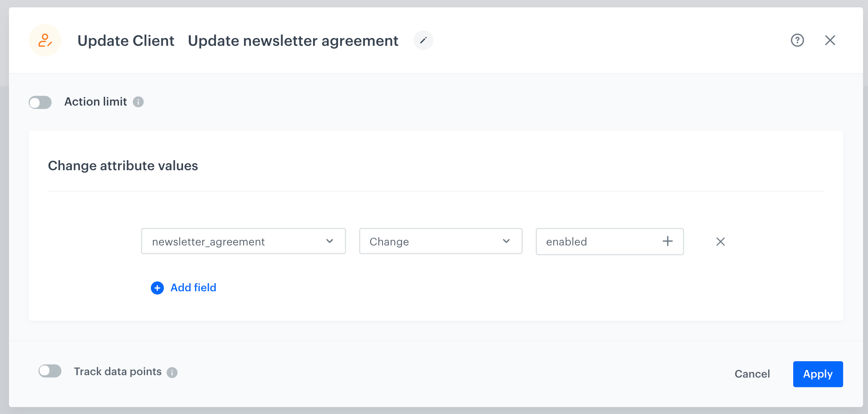Image resolution: width=868 pixels, height=414 pixels.
Task: Turn on Track data points
Action: pos(50,371)
